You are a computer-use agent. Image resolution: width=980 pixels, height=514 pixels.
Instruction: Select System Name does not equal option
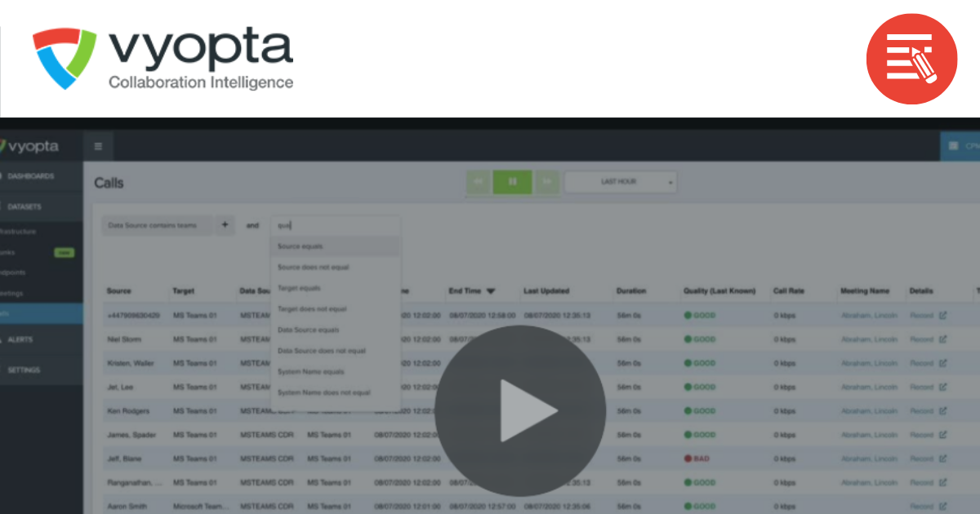point(336,392)
